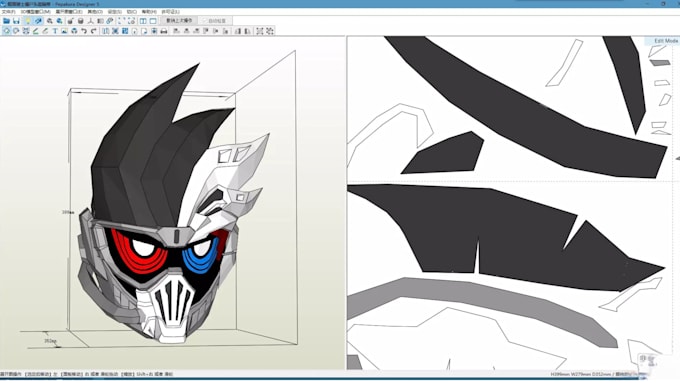Open the 文件(F) File menu
The height and width of the screenshot is (383, 680).
8,12
